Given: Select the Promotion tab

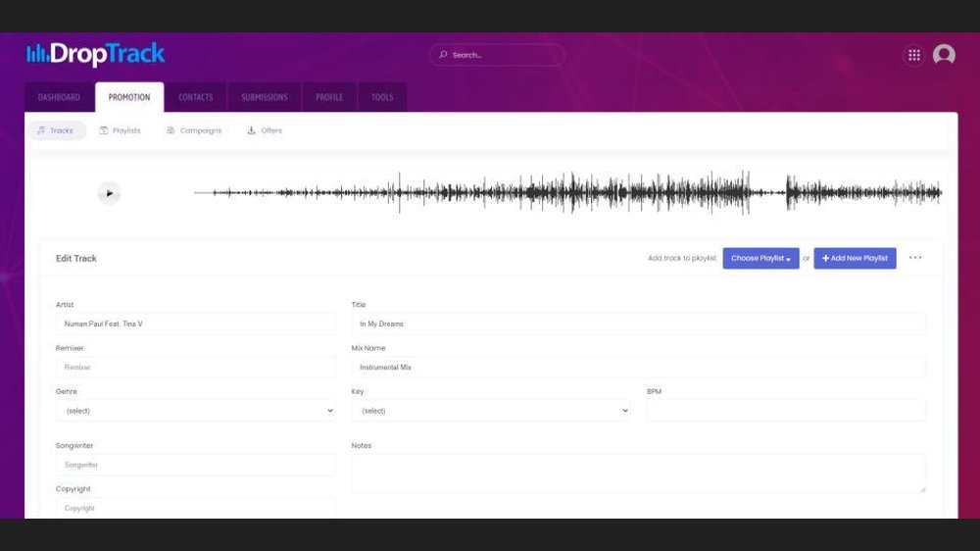Looking at the screenshot, I should 129,98.
